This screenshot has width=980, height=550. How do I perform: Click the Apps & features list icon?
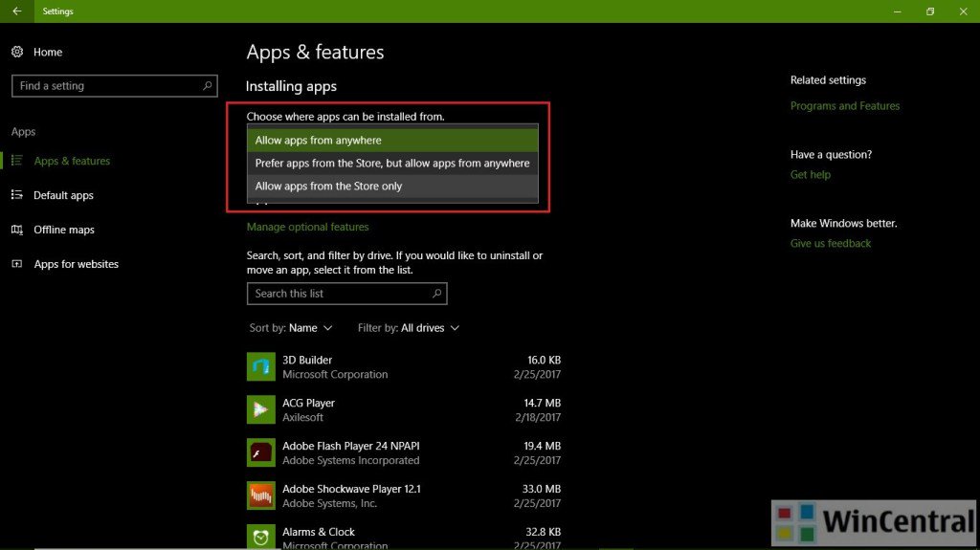click(17, 161)
